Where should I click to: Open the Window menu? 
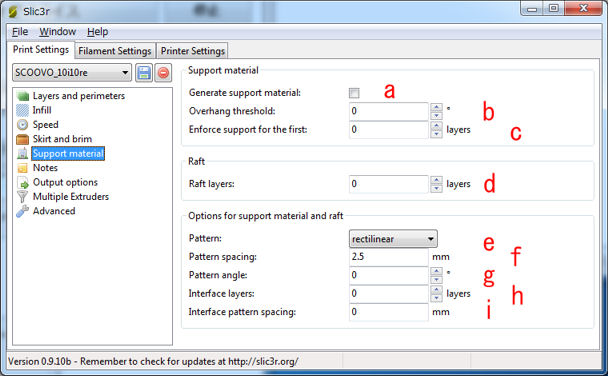(57, 32)
